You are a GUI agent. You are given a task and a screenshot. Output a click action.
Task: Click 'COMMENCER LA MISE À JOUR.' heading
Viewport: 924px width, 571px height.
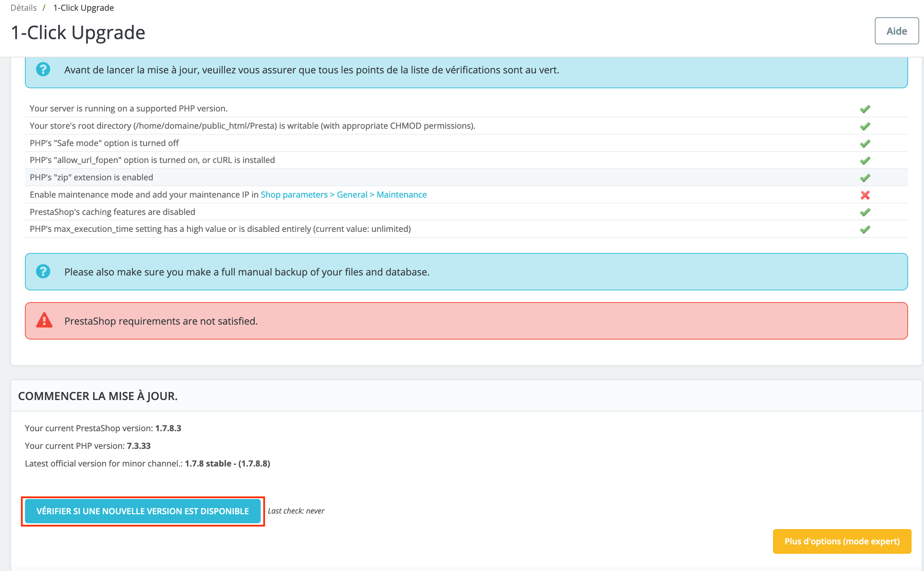click(x=98, y=396)
